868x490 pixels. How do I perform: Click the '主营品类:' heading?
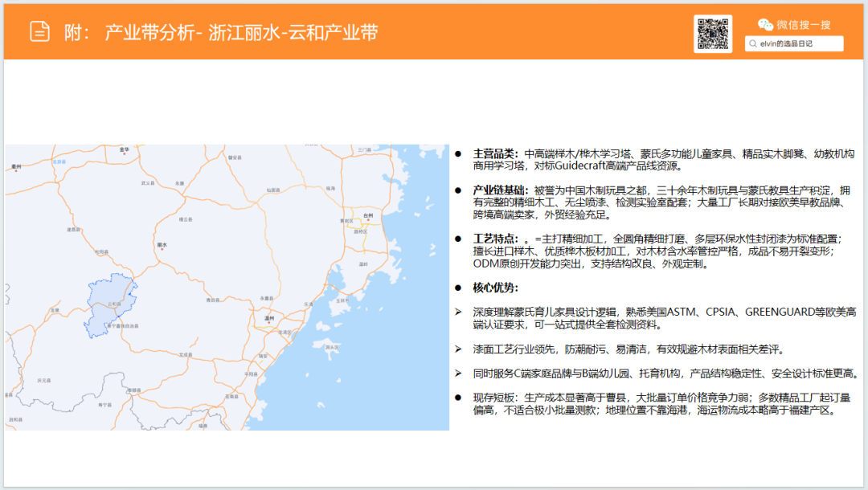495,153
